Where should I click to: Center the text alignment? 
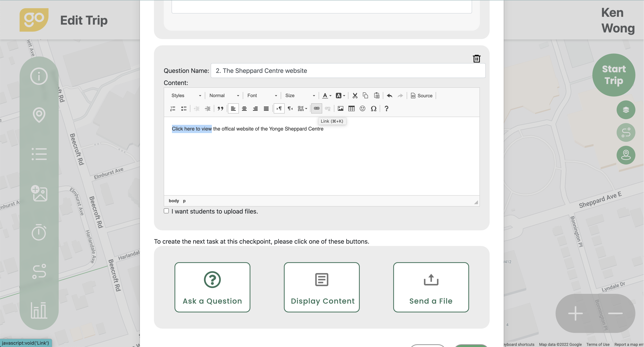[244, 109]
